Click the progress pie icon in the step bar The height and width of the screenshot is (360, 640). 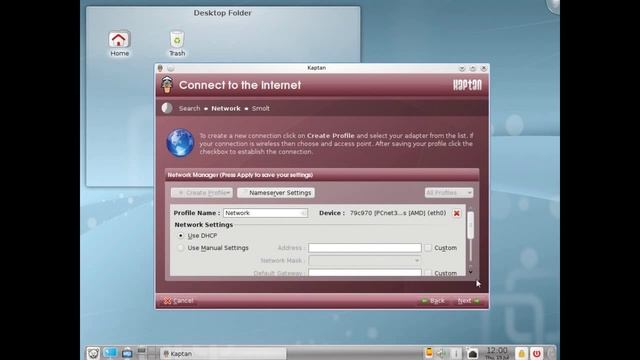[167, 108]
